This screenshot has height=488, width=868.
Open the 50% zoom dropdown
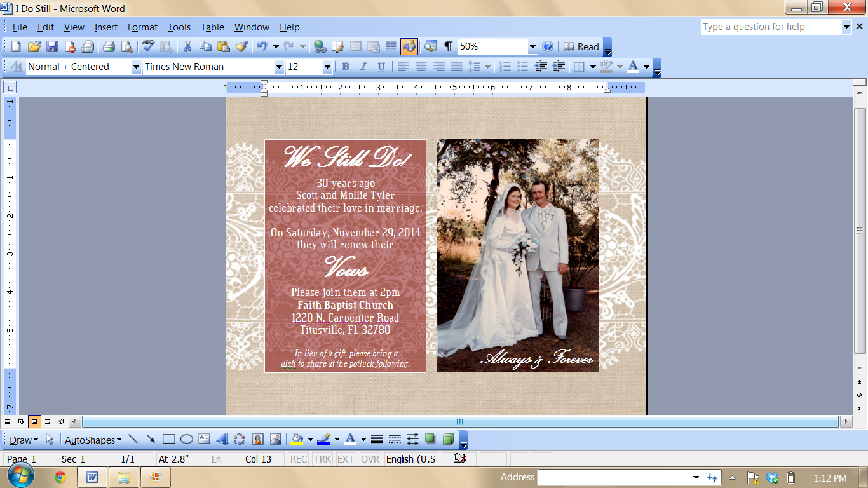pyautogui.click(x=532, y=46)
